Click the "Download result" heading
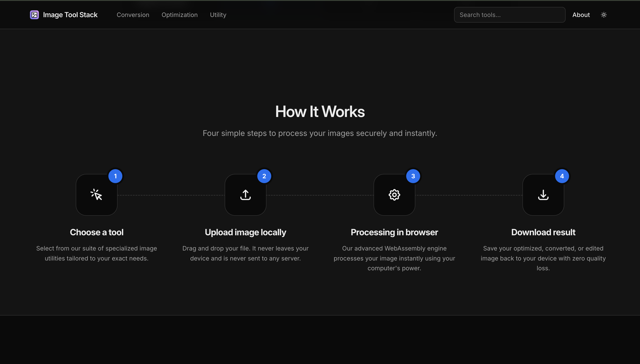This screenshot has height=364, width=640. point(543,232)
